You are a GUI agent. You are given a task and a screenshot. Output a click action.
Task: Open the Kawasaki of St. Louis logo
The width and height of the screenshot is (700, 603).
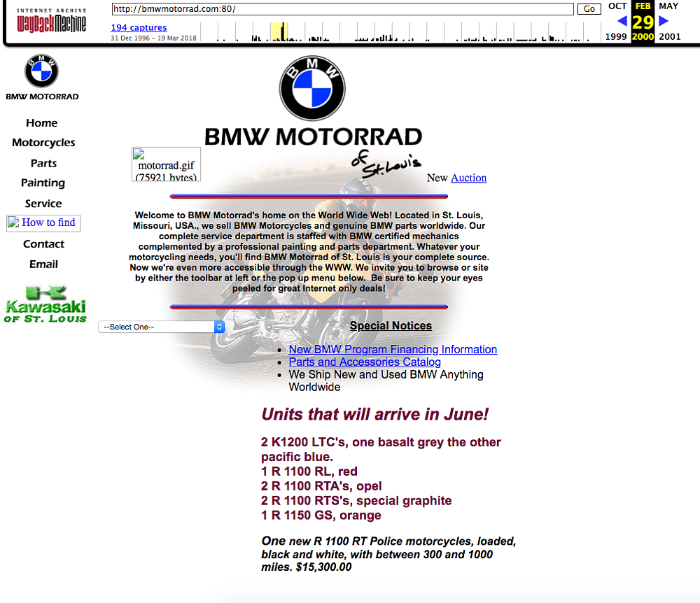[x=45, y=304]
